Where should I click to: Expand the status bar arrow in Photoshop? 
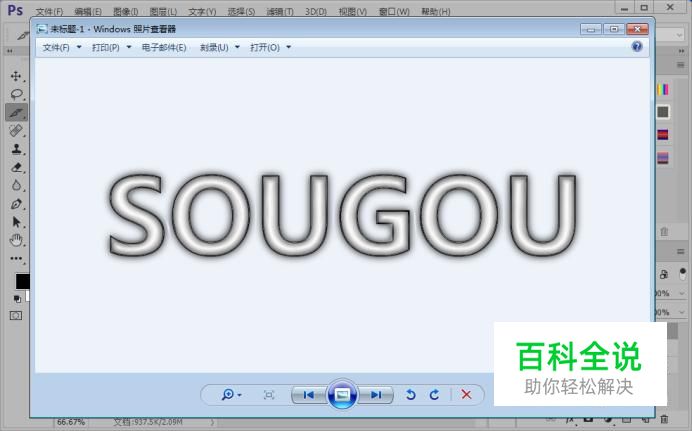click(213, 422)
